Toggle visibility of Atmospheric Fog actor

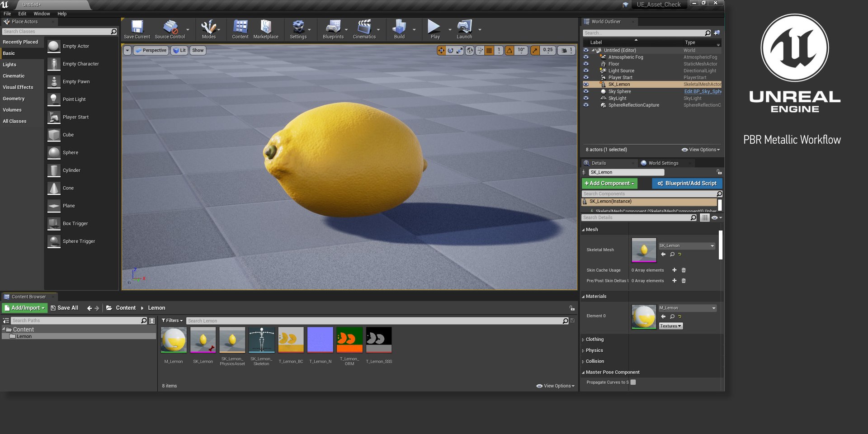586,57
